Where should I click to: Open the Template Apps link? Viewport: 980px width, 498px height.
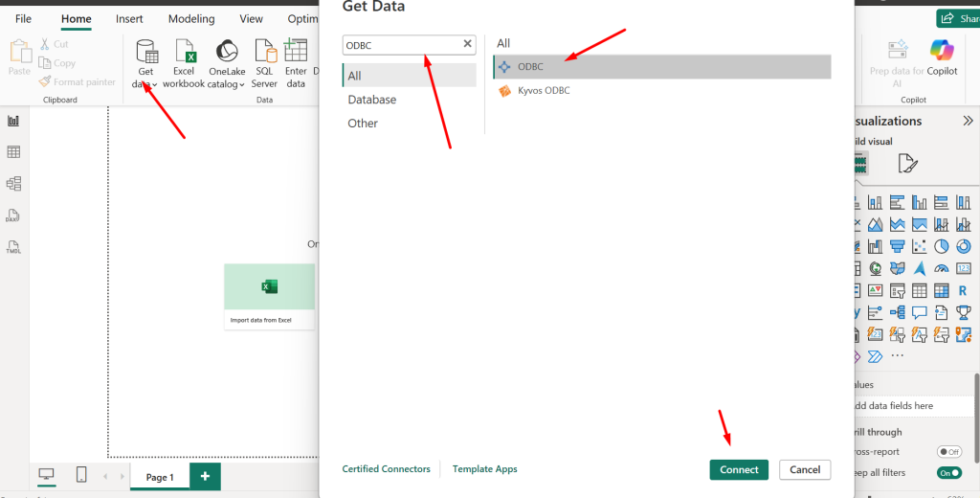485,468
